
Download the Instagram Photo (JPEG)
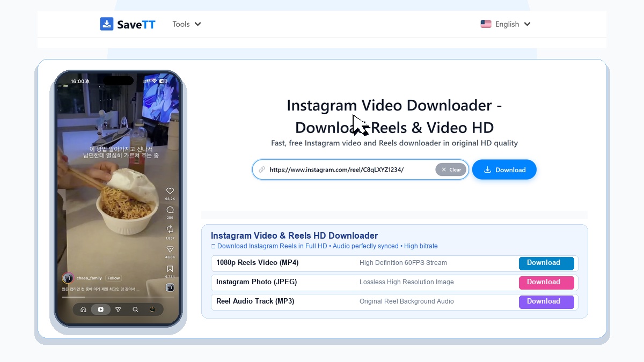(546, 282)
